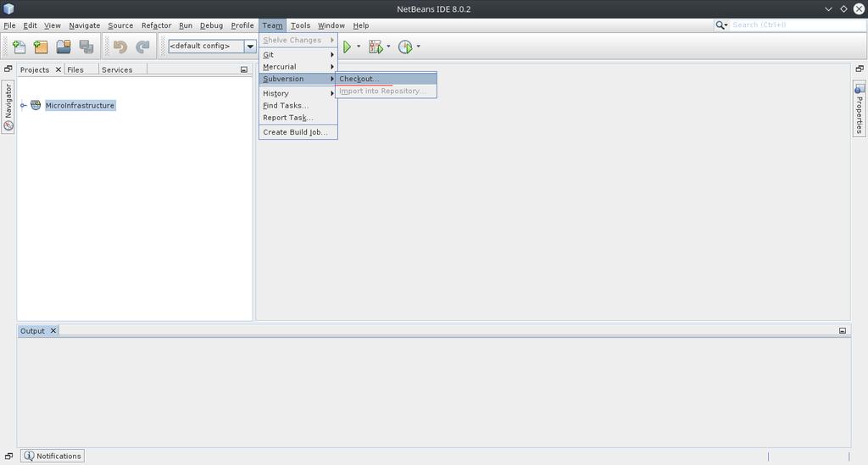Open the Source menu
Image resolution: width=868 pixels, height=465 pixels.
tap(120, 25)
